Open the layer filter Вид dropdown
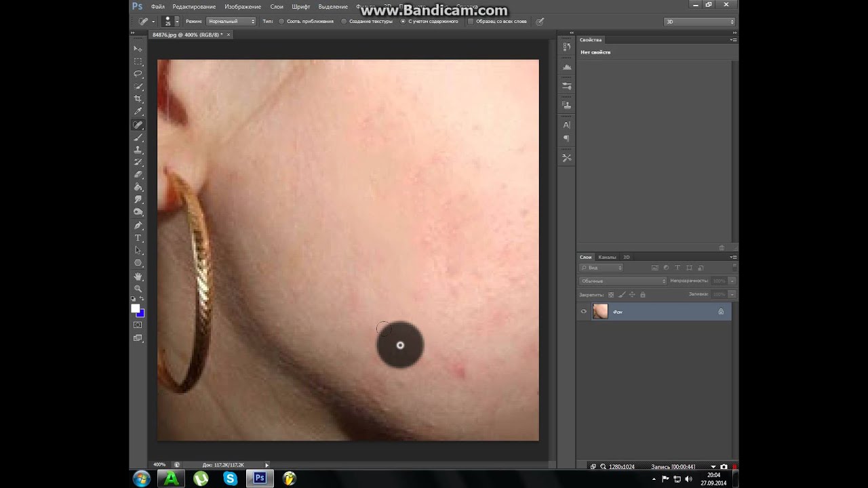Viewport: 868px width, 488px height. (601, 268)
